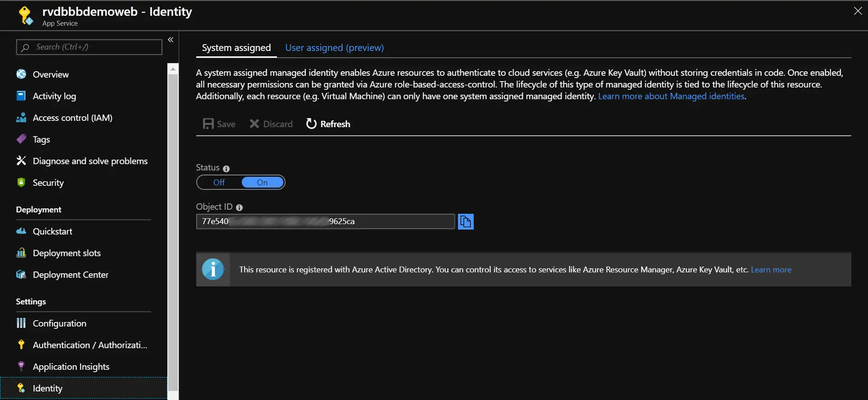Switch to System assigned tab
Screen dimensions: 868x400
point(236,47)
